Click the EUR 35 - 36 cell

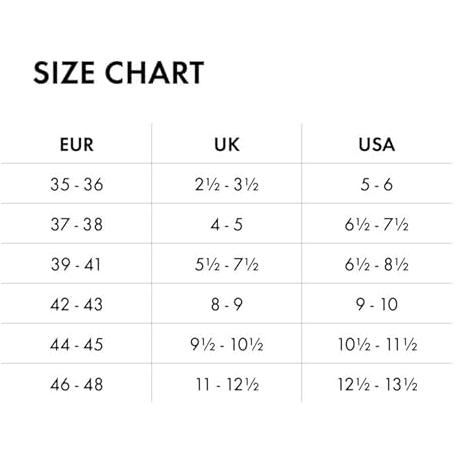point(76,184)
